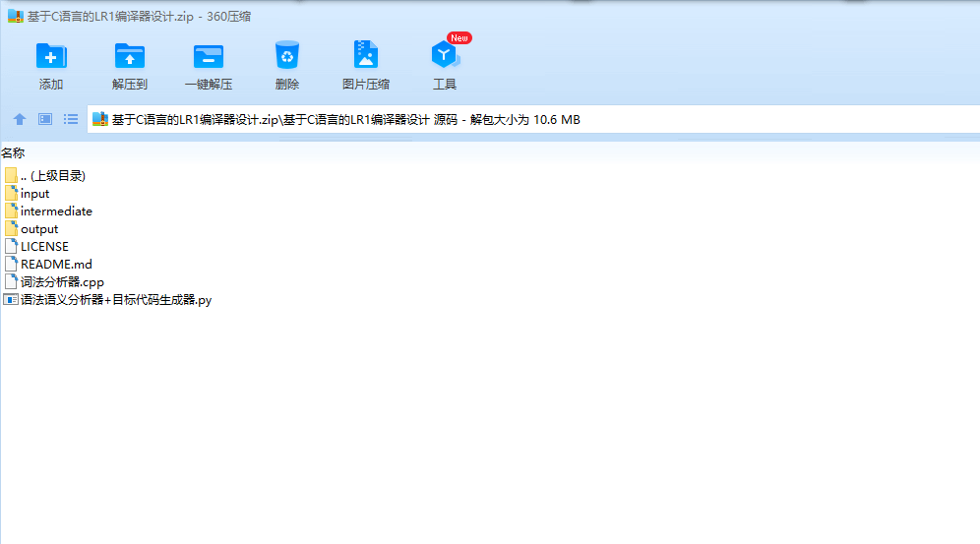Screen dimensions: 980x544
Task: Select the 'output' folder name
Action: [39, 229]
